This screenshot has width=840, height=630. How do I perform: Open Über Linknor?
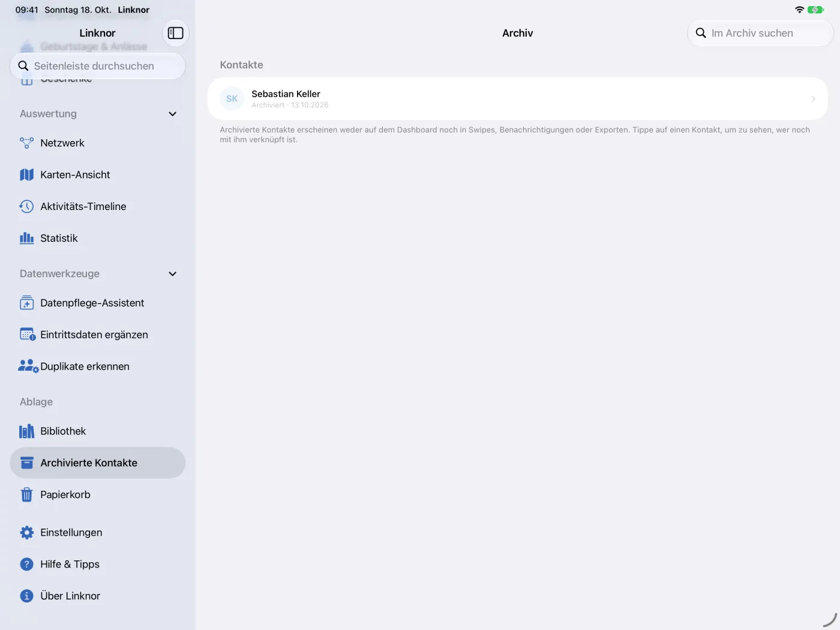click(x=98, y=596)
